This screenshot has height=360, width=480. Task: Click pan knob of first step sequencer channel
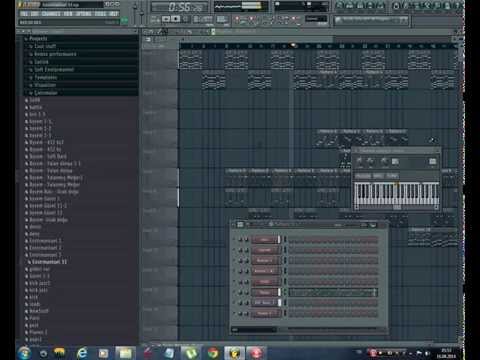pos(241,240)
